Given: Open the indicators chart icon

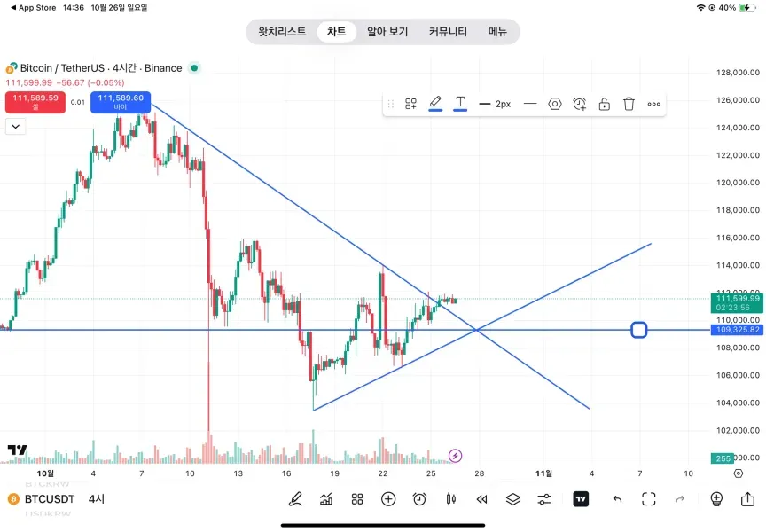Looking at the screenshot, I should pyautogui.click(x=326, y=499).
